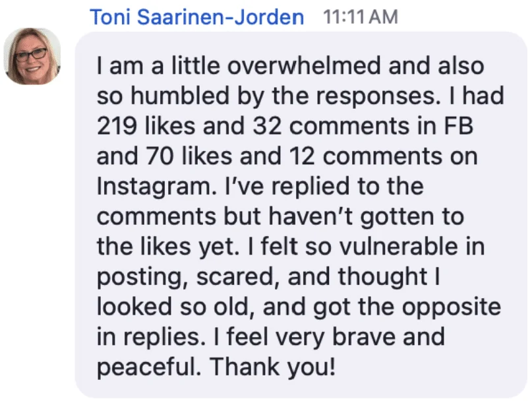Click Toni Saarinen-Jorden's profile photo
This screenshot has width=532, height=403.
pos(32,56)
